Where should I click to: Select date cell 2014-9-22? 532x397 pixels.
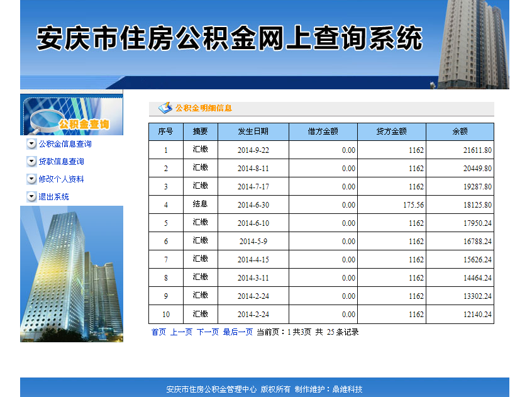pyautogui.click(x=253, y=150)
